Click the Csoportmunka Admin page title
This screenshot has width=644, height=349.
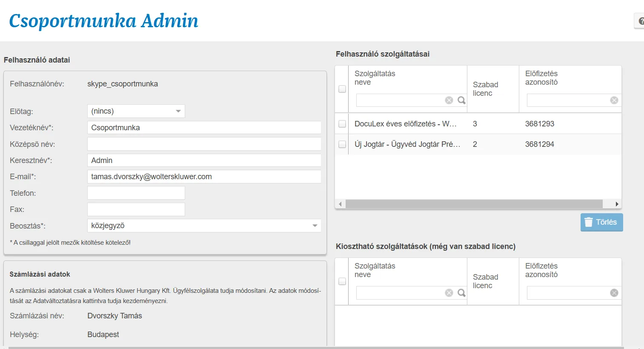point(103,21)
